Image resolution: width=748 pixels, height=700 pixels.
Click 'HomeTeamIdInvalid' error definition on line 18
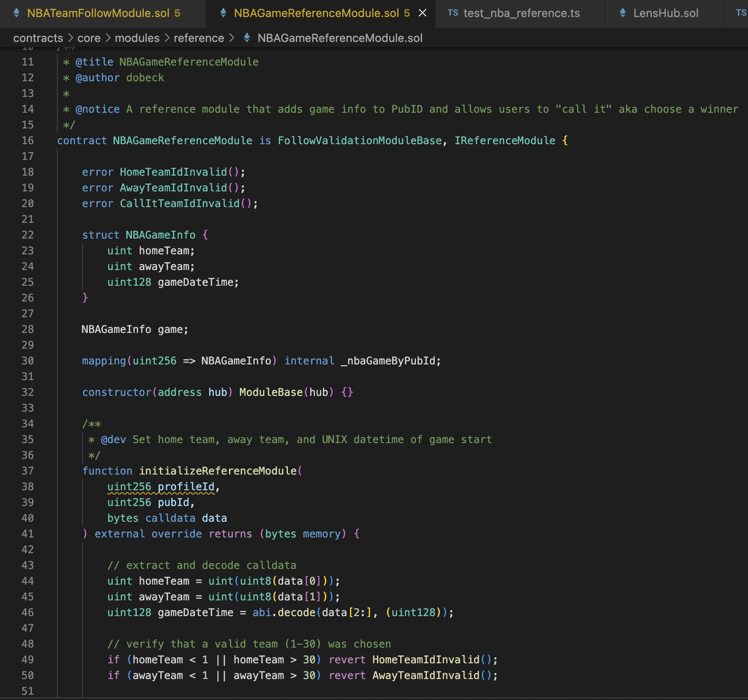click(x=173, y=172)
